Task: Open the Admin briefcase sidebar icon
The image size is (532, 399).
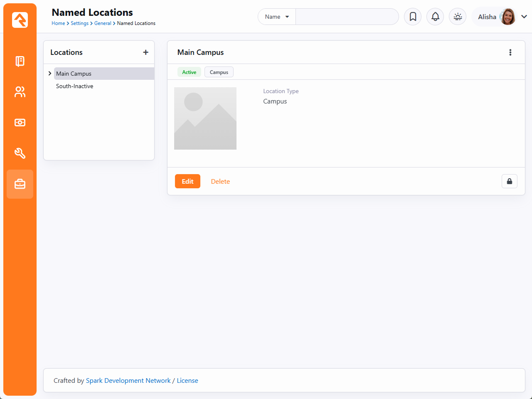Action: click(20, 184)
